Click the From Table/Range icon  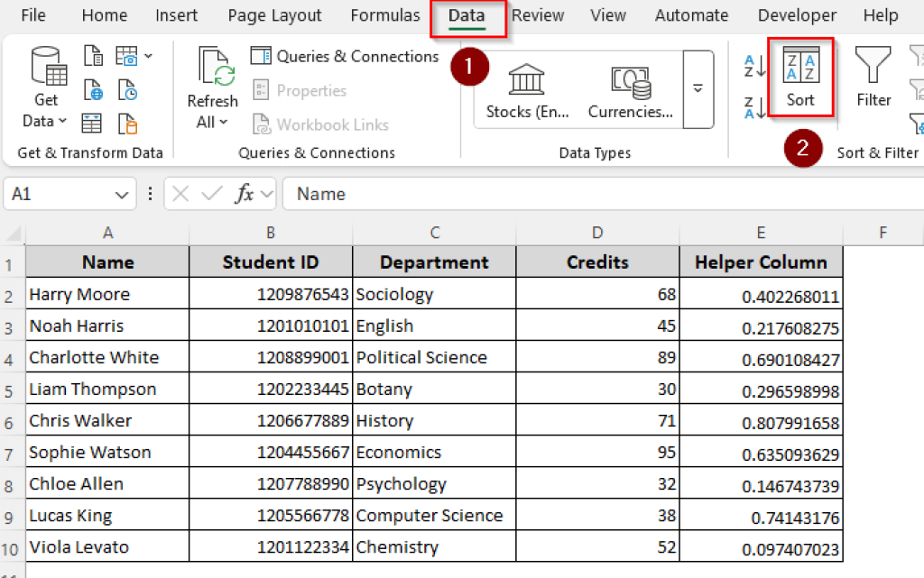click(x=93, y=123)
